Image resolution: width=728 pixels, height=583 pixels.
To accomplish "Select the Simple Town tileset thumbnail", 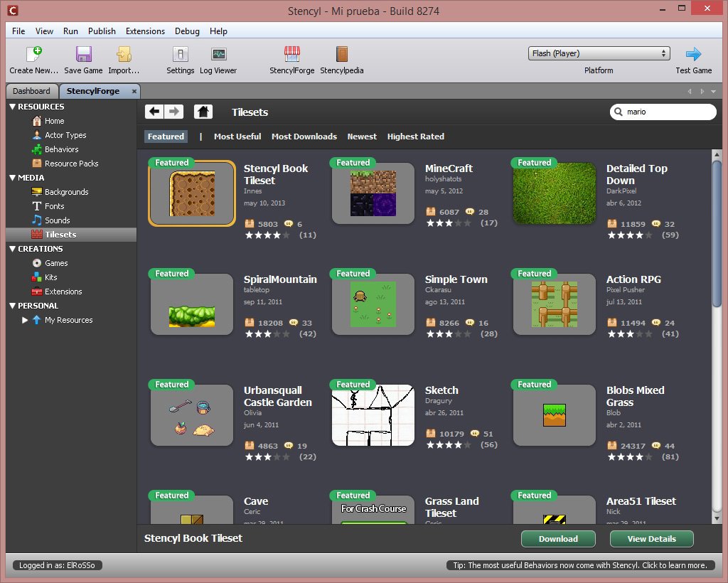I will click(x=373, y=304).
